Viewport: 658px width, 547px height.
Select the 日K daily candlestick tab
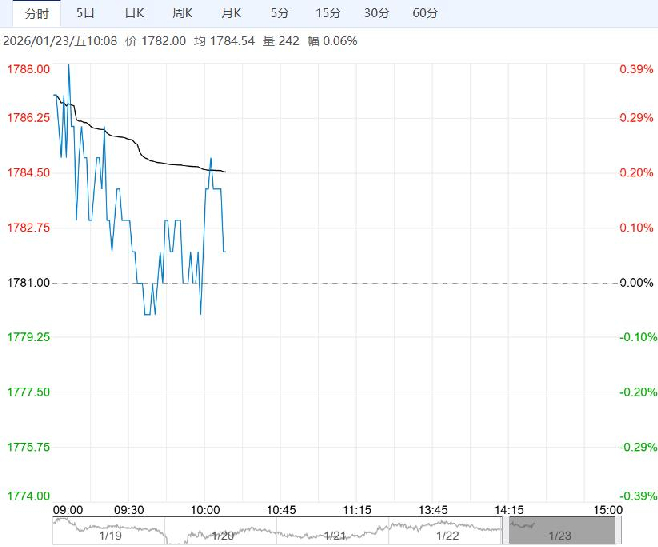pos(134,13)
